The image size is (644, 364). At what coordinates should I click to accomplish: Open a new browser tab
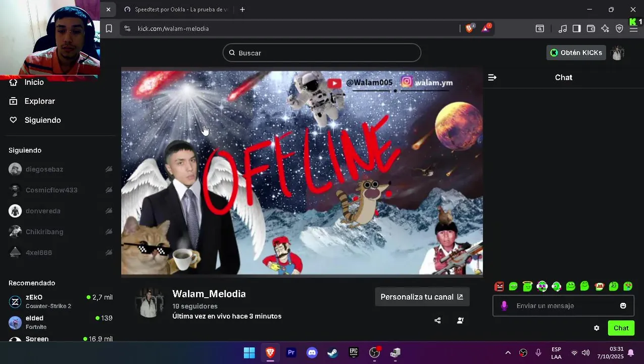(x=242, y=10)
